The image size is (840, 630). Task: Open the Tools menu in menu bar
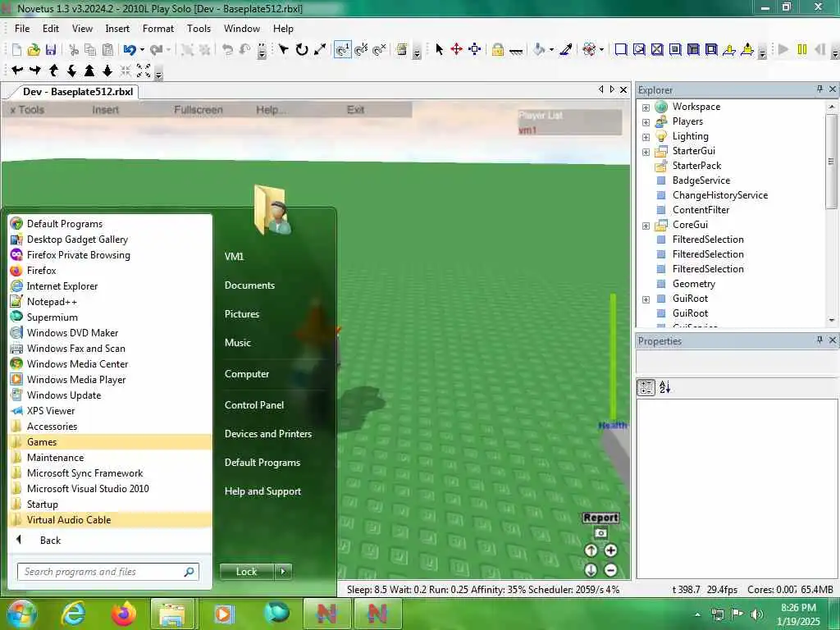click(199, 29)
